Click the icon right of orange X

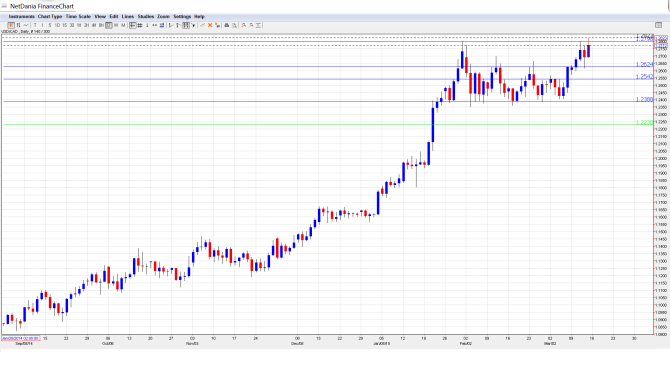click(217, 26)
